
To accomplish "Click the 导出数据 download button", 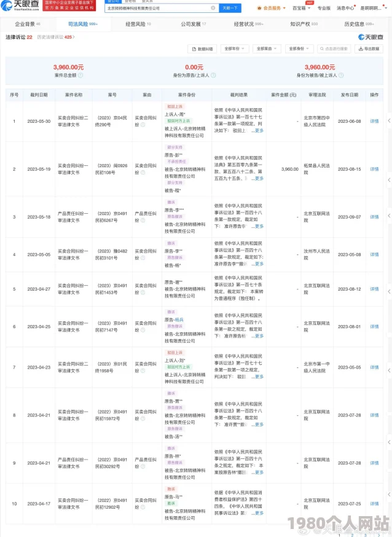I will pyautogui.click(x=370, y=49).
